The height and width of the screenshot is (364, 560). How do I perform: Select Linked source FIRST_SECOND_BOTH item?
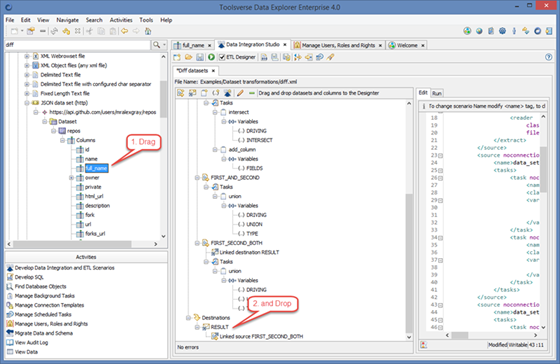261,336
